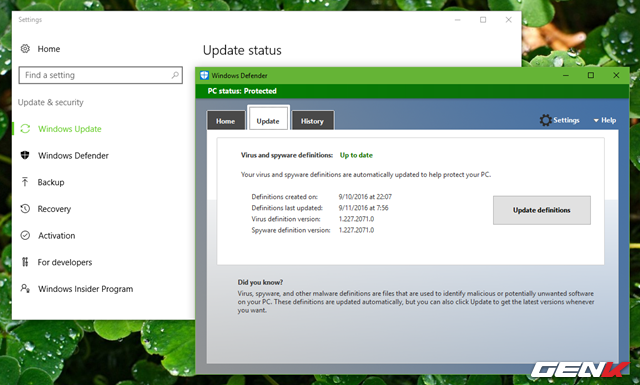Screen dimensions: 640x385
Task: Click the Recovery clock icon
Action: click(25, 209)
